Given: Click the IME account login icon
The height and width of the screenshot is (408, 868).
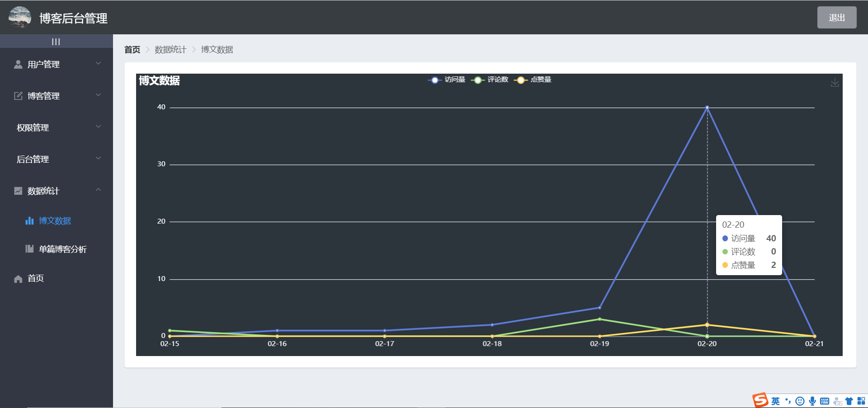Looking at the screenshot, I should point(838,401).
